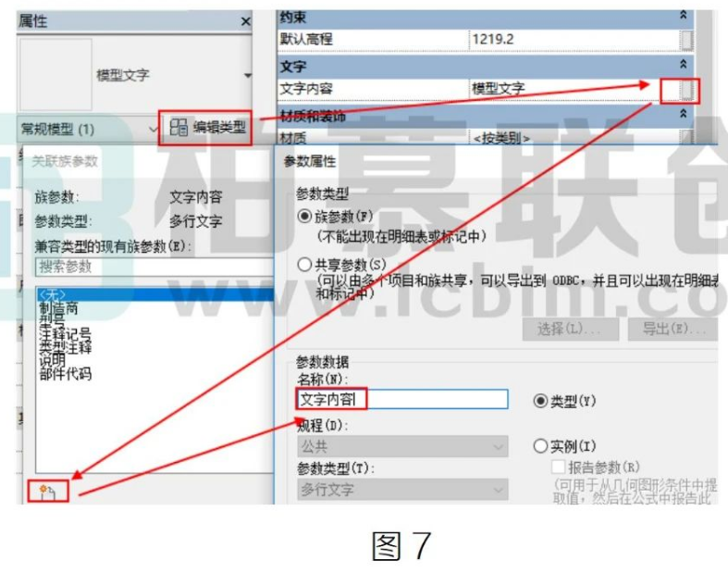
Task: Collapse the 材质和装饰 section
Action: (683, 113)
